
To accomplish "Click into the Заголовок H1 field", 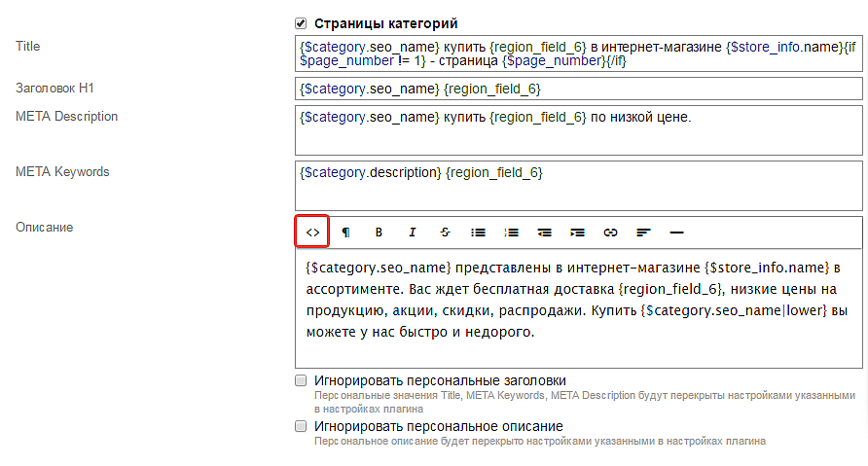I will (578, 89).
